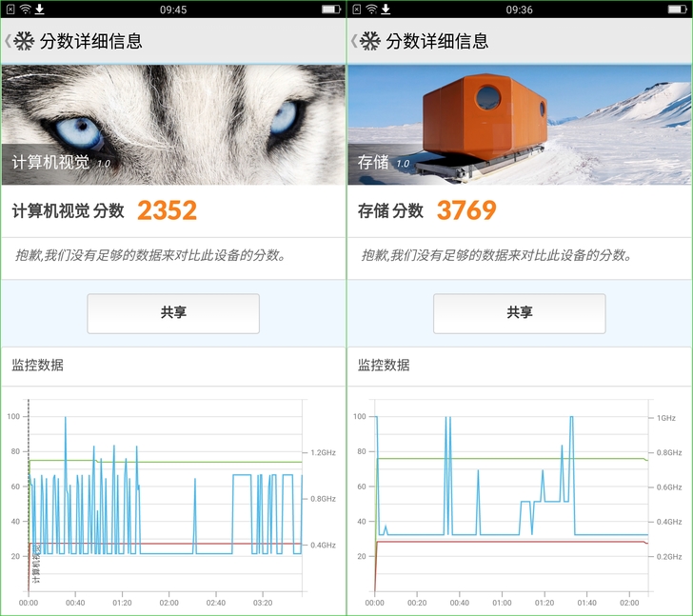The width and height of the screenshot is (693, 616).
Task: Tap 监控数据 heading on right screen
Action: 384,365
